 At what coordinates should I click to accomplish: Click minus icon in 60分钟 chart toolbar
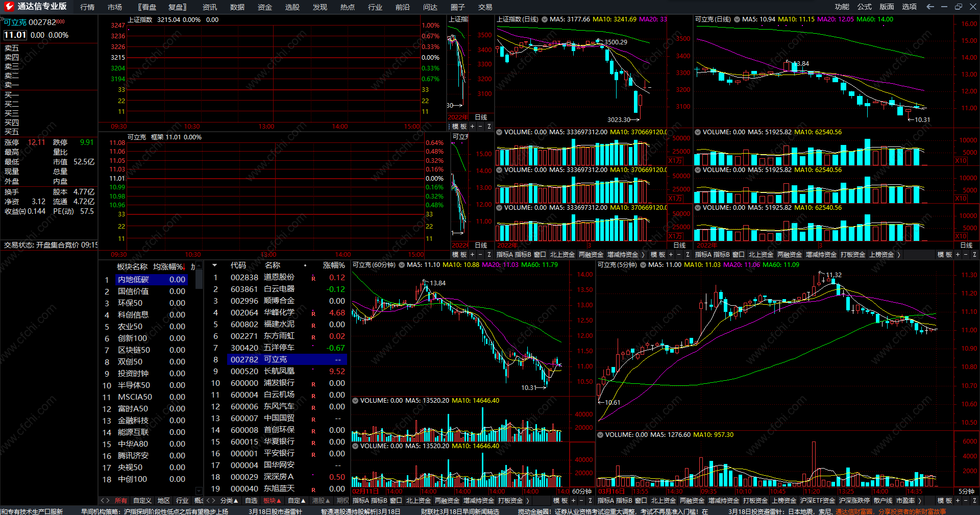pos(581,501)
